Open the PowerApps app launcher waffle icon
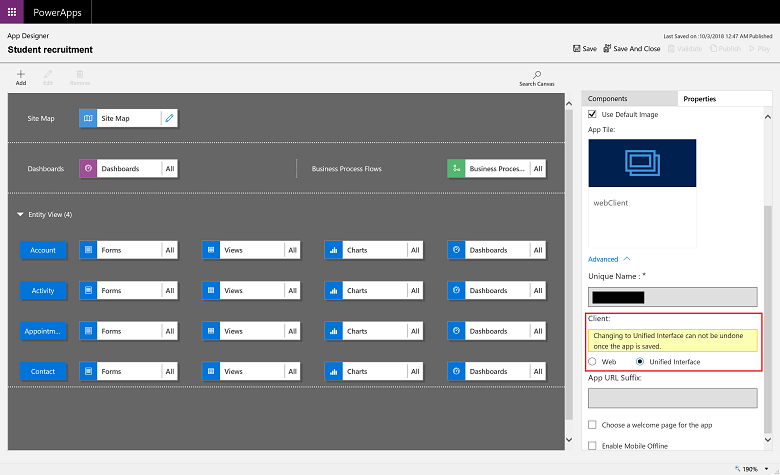Viewport: 780px width, 475px height. tap(12, 12)
